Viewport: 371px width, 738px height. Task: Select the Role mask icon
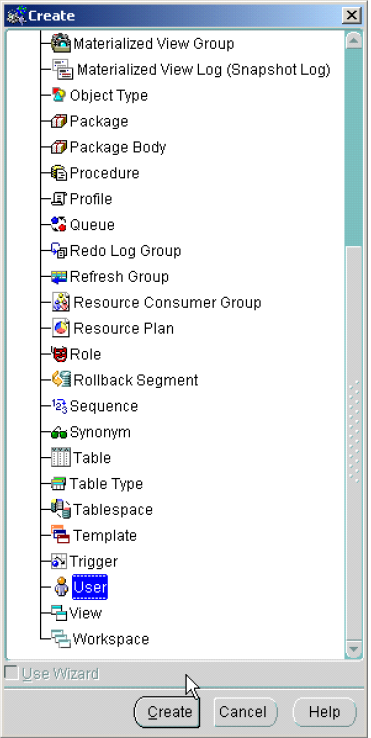coord(59,354)
